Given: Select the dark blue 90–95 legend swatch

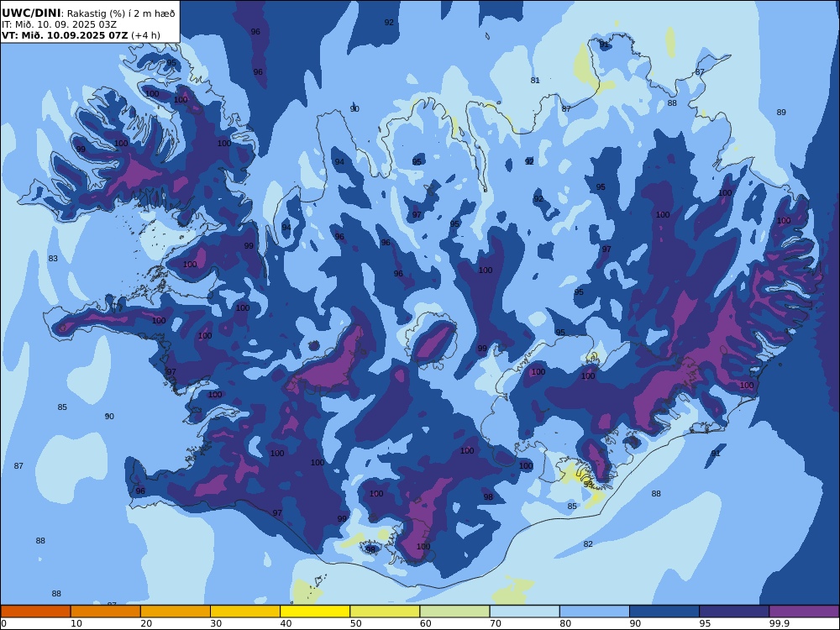Looking at the screenshot, I should [664, 612].
